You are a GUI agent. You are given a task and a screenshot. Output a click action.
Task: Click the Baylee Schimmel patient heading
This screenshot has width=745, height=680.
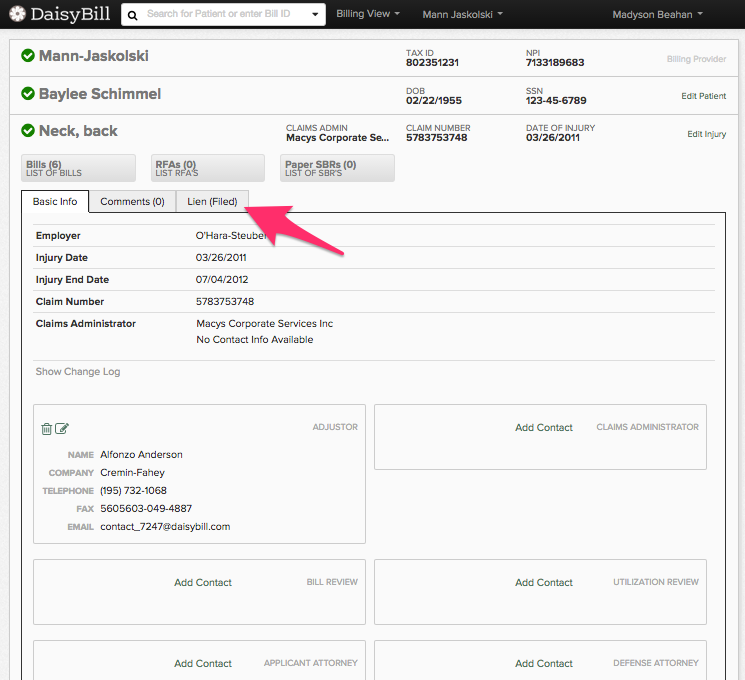(100, 94)
